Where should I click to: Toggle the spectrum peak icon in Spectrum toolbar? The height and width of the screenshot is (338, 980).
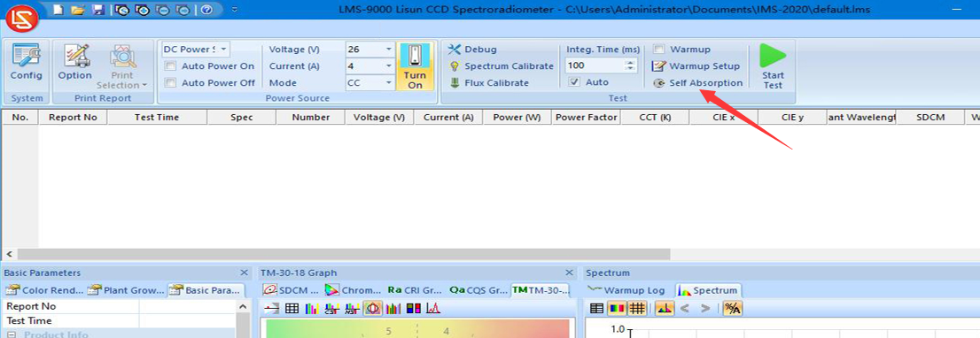(665, 308)
